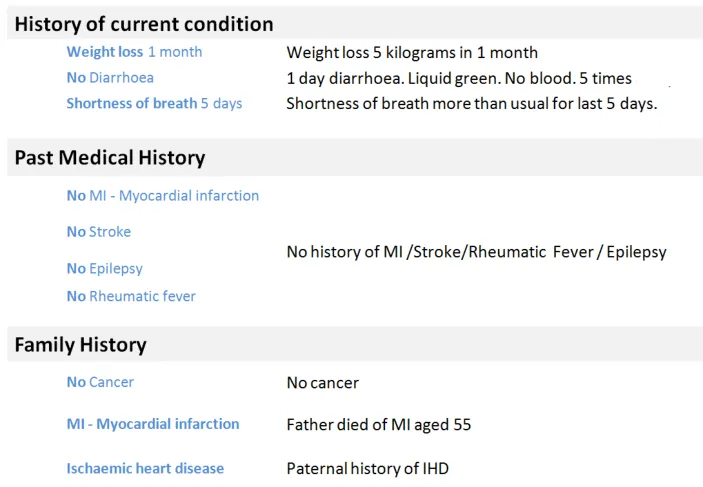
Task: Click the Ischaemic heart disease entry
Action: click(x=145, y=468)
